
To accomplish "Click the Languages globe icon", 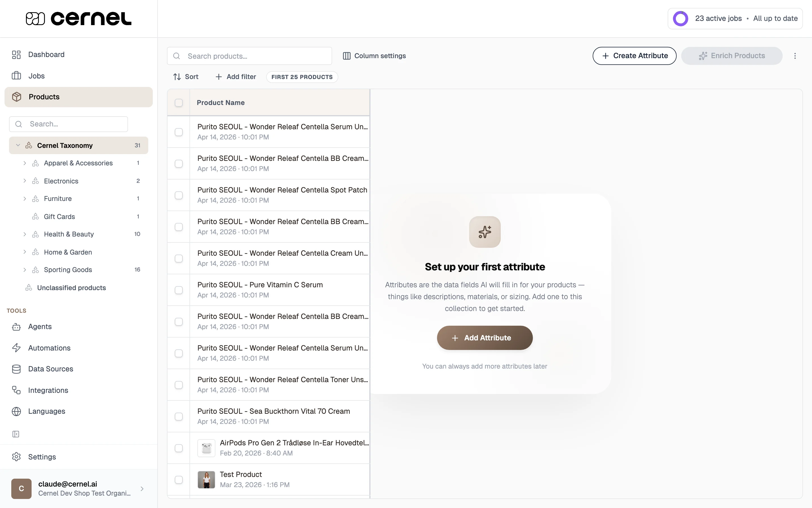I will (x=16, y=411).
